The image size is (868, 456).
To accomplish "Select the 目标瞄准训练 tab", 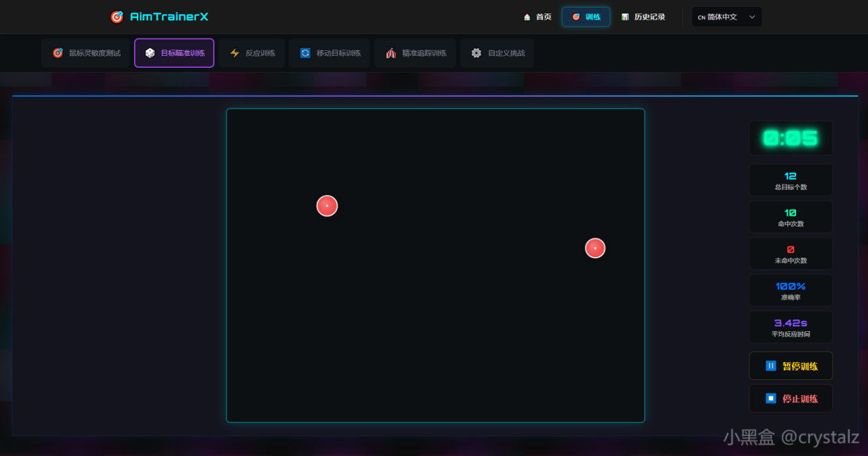I will tap(174, 53).
